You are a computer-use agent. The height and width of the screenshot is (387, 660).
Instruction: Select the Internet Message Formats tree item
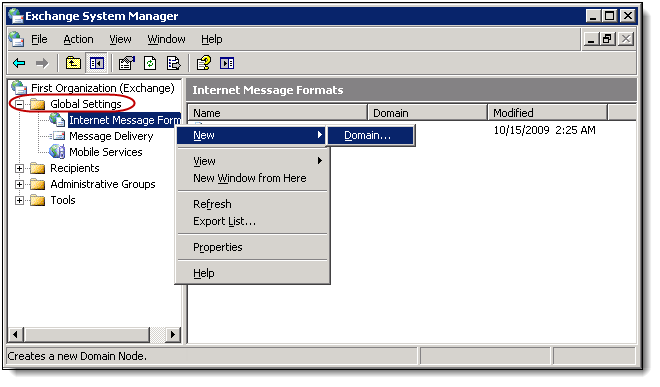pyautogui.click(x=125, y=120)
